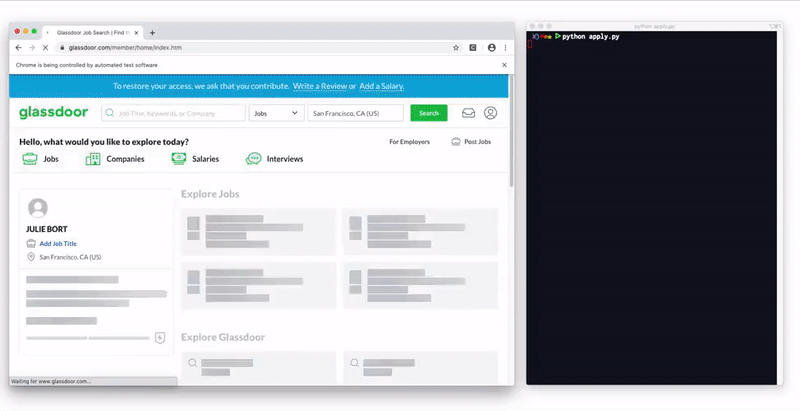Click the python apply.py command in the terminal
The width and height of the screenshot is (800, 411).
(591, 37)
